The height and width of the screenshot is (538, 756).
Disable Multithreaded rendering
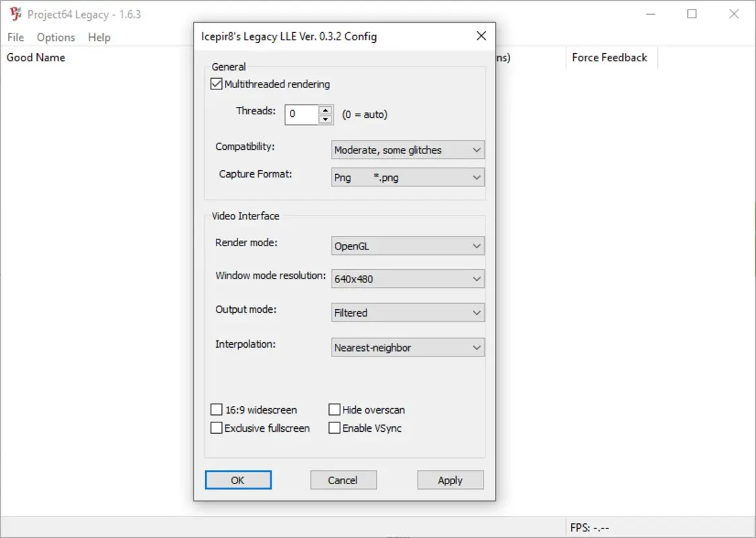point(216,83)
